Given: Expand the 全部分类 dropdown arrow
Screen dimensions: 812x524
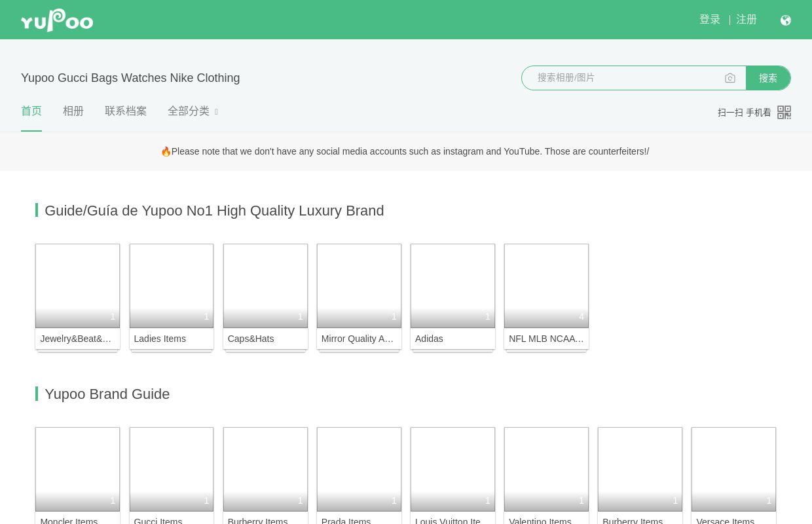Looking at the screenshot, I should click(216, 112).
